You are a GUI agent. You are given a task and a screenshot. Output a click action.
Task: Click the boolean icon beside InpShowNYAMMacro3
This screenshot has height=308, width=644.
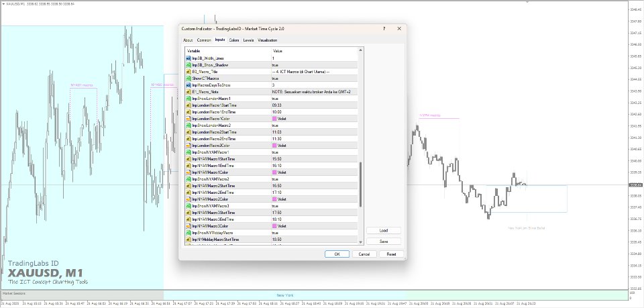[x=189, y=206]
